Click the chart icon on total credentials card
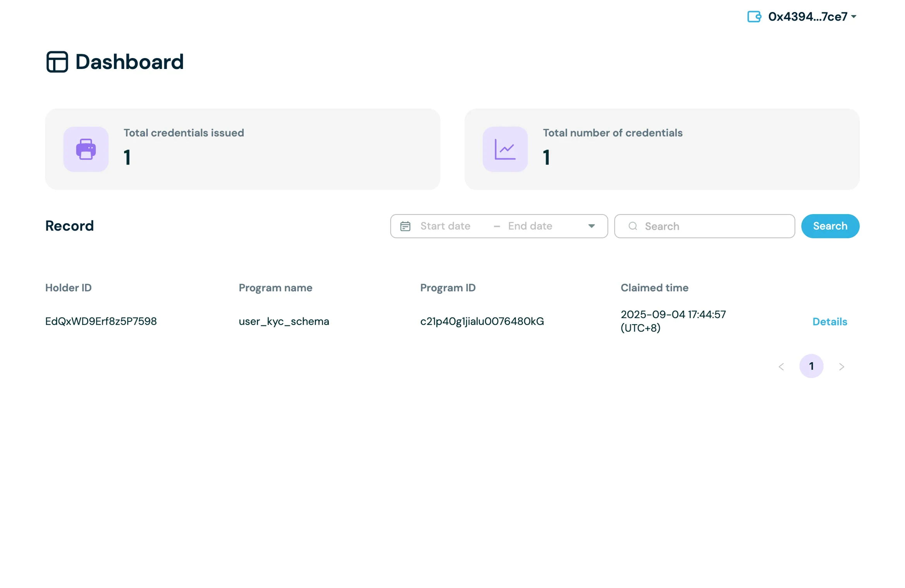This screenshot has width=905, height=588. coord(505,149)
